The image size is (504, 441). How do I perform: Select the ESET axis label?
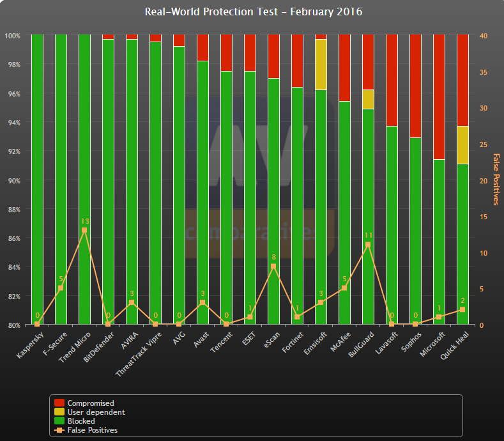tap(248, 339)
